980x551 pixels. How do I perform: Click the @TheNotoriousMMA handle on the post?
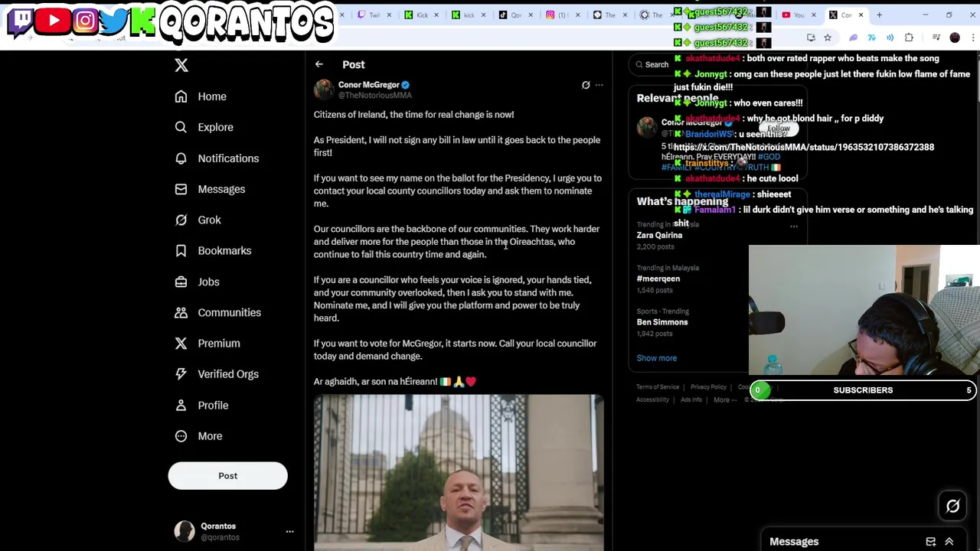click(374, 96)
